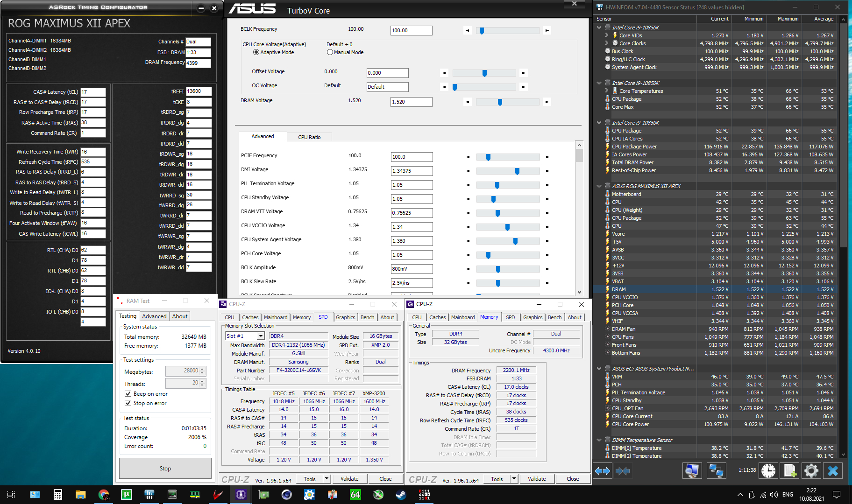Click the DRAM Voltage input field
The height and width of the screenshot is (504, 852).
(412, 102)
